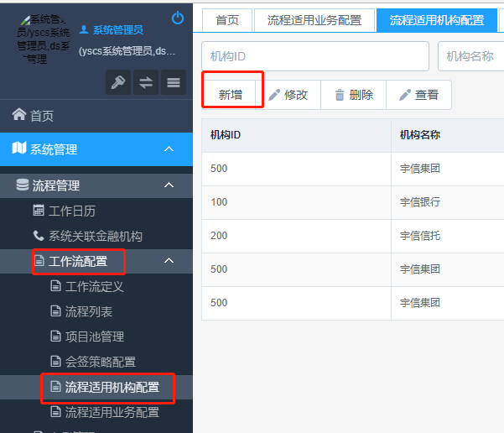This screenshot has height=433, width=504.
Task: Click the switch arrows icon button
Action: pyautogui.click(x=146, y=82)
